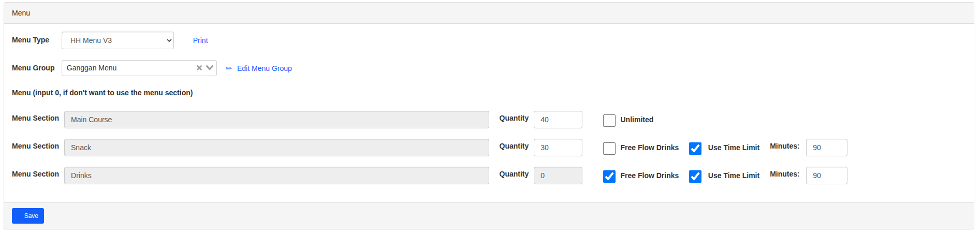
Task: Toggle the Unlimited checkbox for Main Course
Action: 609,120
